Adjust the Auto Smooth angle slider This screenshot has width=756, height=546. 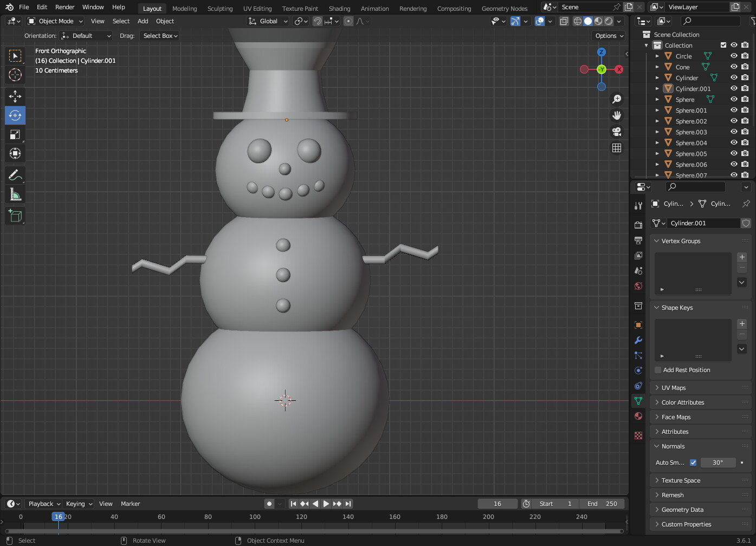pos(719,463)
